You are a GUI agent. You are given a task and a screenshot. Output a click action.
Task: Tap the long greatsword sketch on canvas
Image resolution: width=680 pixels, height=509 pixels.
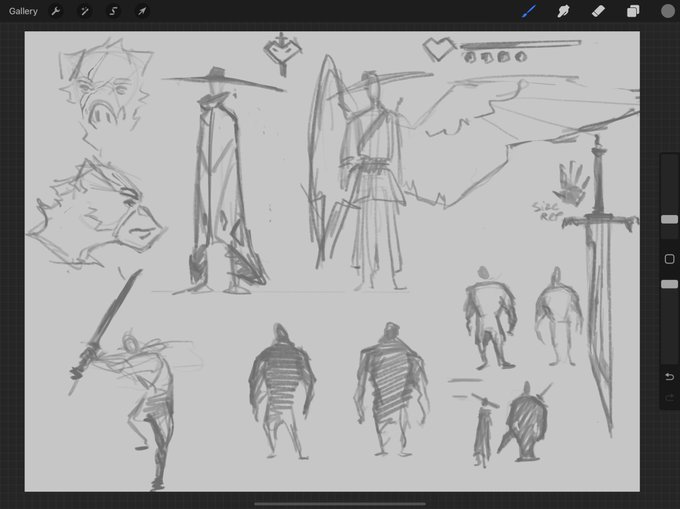click(x=600, y=286)
